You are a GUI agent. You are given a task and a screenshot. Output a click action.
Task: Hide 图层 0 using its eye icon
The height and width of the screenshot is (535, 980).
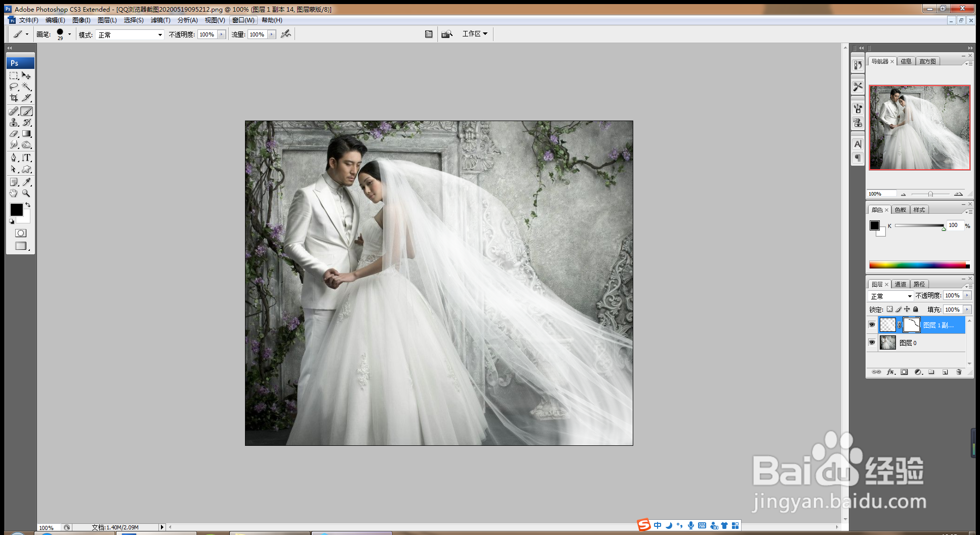pyautogui.click(x=872, y=342)
